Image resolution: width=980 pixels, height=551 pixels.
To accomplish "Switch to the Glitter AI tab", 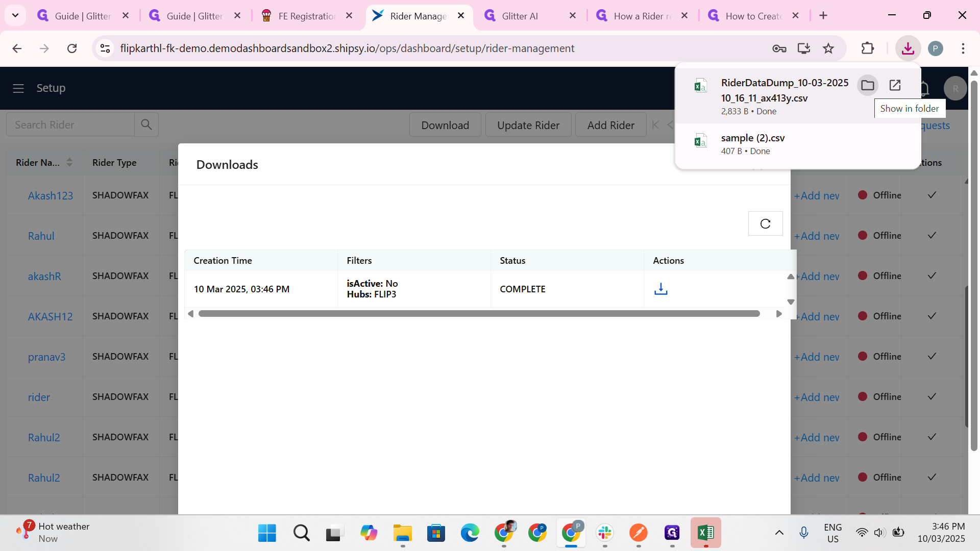I will coord(520,16).
